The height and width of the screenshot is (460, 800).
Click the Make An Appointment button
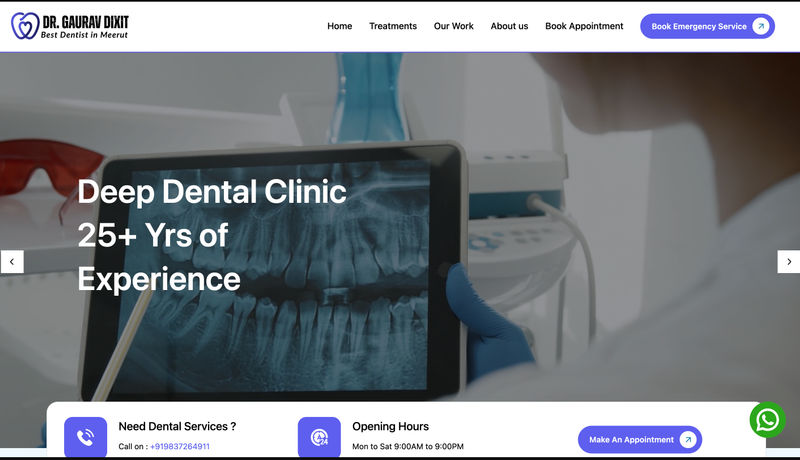click(x=640, y=439)
